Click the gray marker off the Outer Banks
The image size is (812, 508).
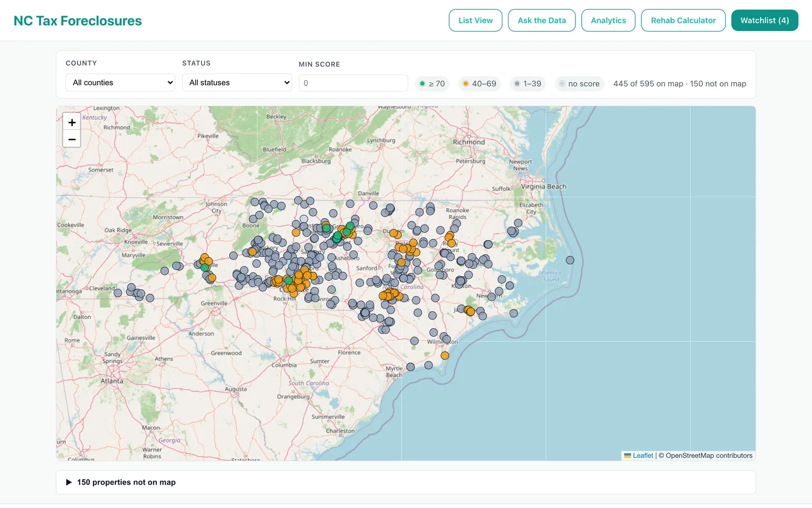point(570,260)
